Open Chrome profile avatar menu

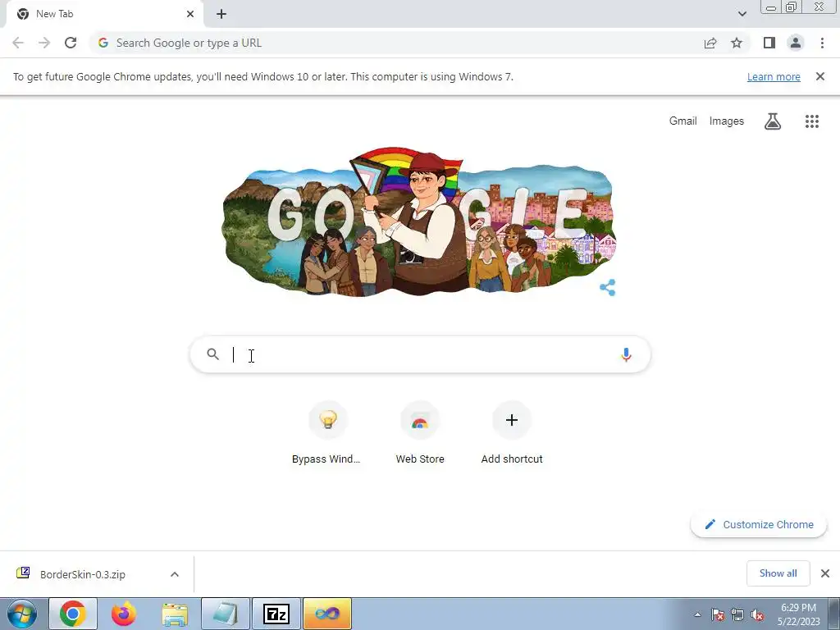click(x=796, y=43)
